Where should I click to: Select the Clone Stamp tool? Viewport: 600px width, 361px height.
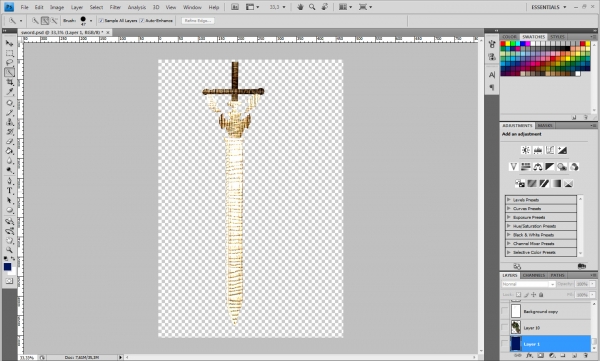[9, 122]
